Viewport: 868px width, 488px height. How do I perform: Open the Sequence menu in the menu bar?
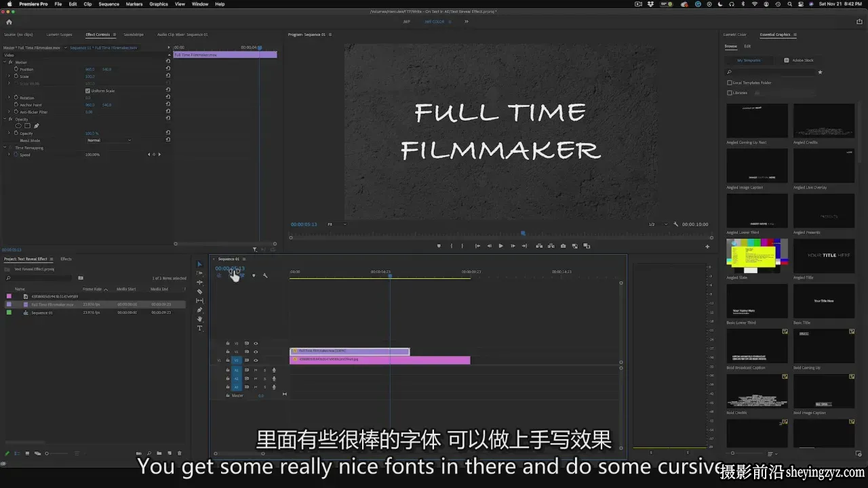(108, 4)
